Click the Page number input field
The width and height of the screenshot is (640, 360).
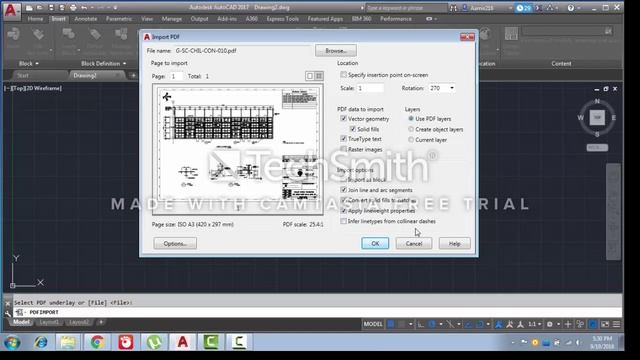(176, 76)
